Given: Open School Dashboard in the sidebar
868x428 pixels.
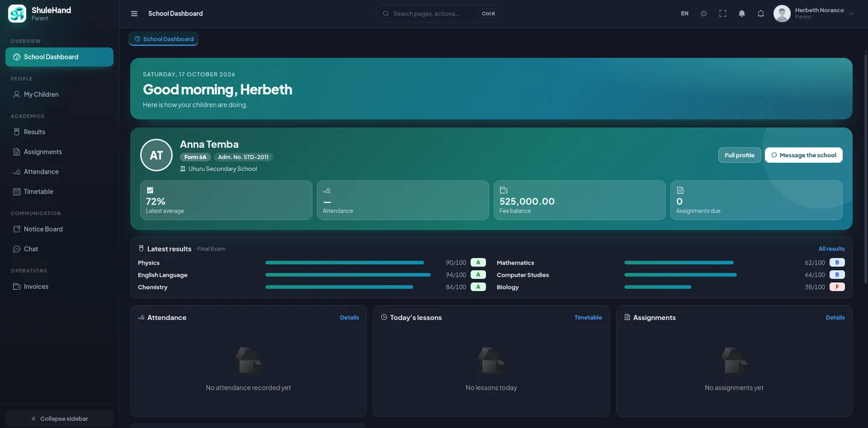Looking at the screenshot, I should tap(59, 57).
